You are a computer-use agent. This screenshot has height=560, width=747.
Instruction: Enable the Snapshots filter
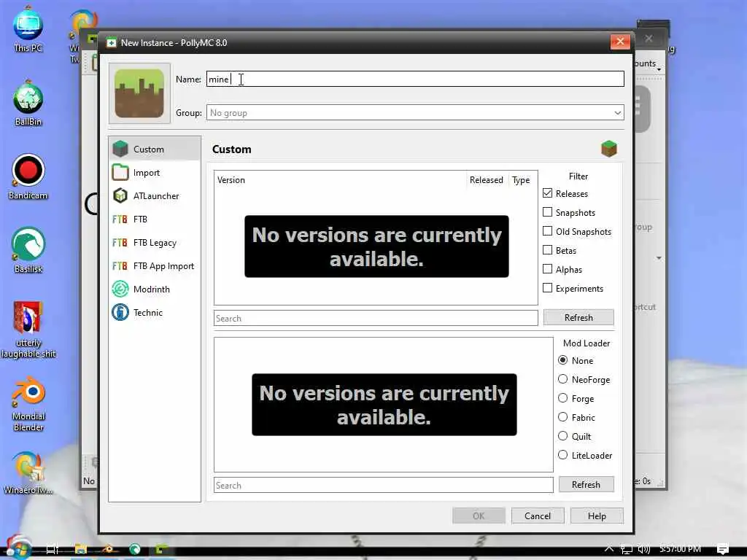click(548, 212)
